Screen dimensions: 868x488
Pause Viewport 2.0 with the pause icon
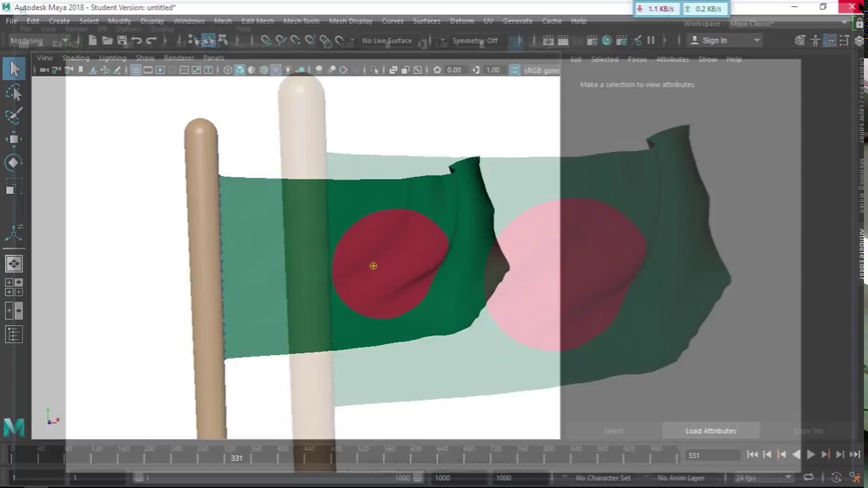(x=651, y=41)
